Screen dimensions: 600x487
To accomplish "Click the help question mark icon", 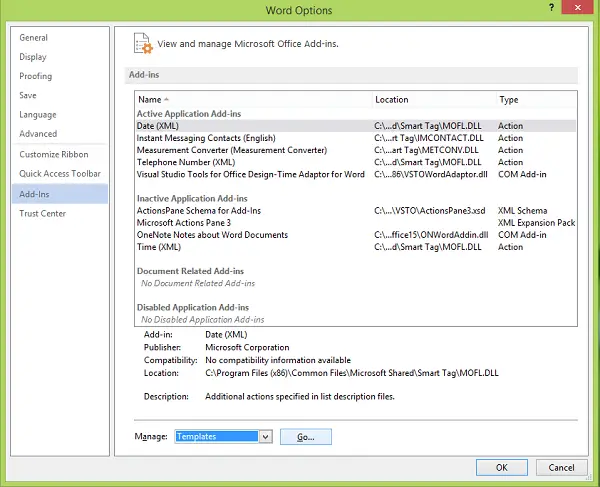I will pyautogui.click(x=551, y=8).
